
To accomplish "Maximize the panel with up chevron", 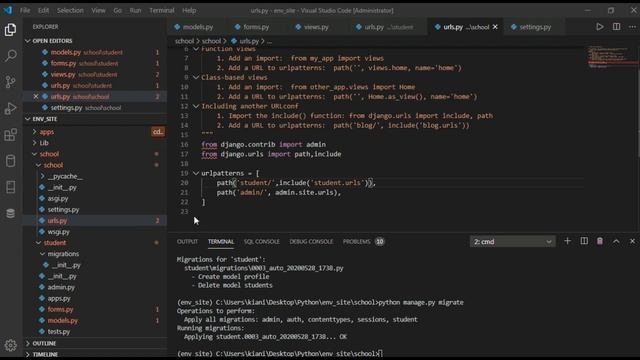I will (616, 241).
